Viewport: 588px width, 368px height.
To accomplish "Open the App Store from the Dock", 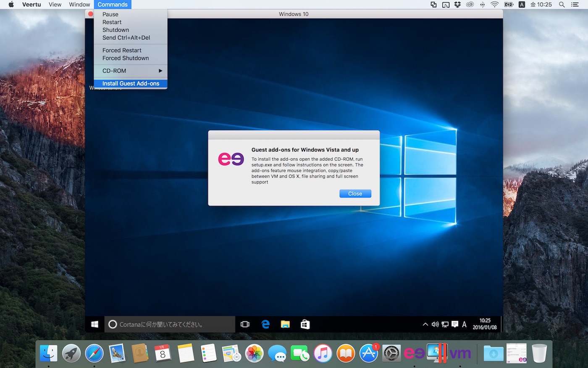I will 369,353.
